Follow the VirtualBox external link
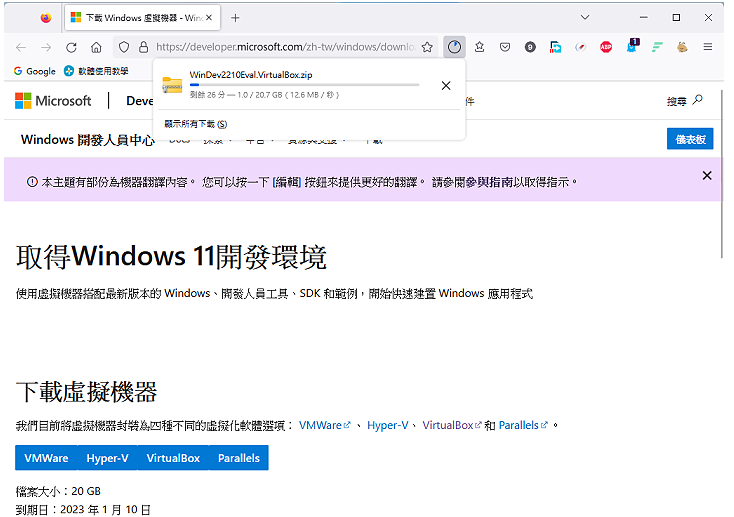734x517 pixels. pos(452,425)
